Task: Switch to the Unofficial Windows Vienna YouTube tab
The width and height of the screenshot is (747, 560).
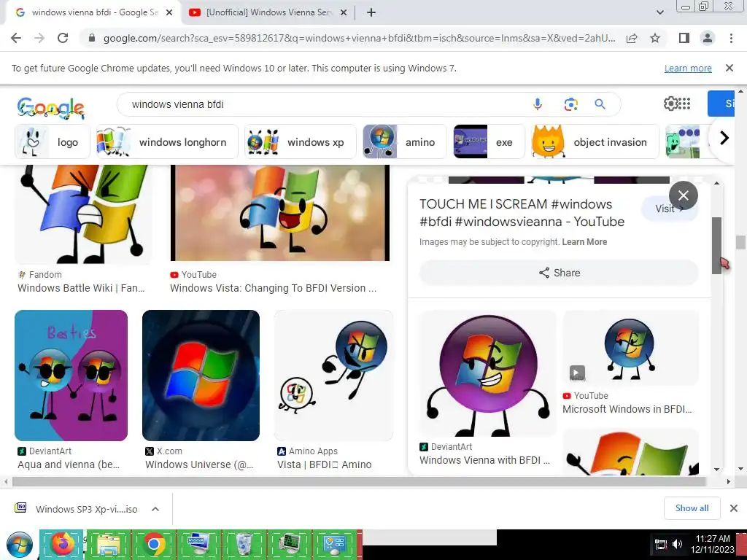Action: pos(268,13)
